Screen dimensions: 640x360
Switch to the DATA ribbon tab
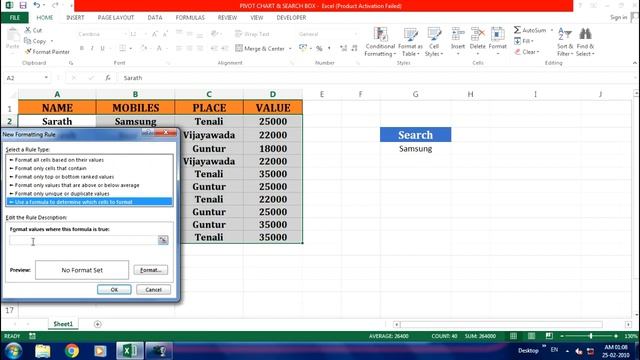pyautogui.click(x=155, y=18)
